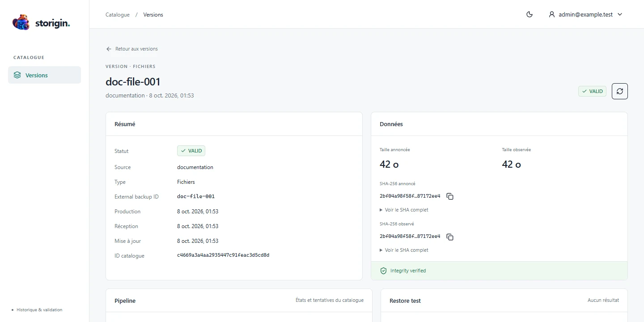This screenshot has width=644, height=322.
Task: Click the Production date value
Action: coord(198,212)
